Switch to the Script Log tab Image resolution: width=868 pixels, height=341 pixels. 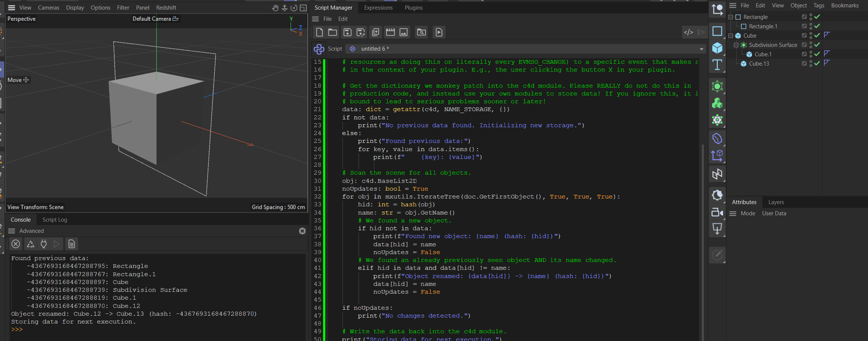coord(55,219)
